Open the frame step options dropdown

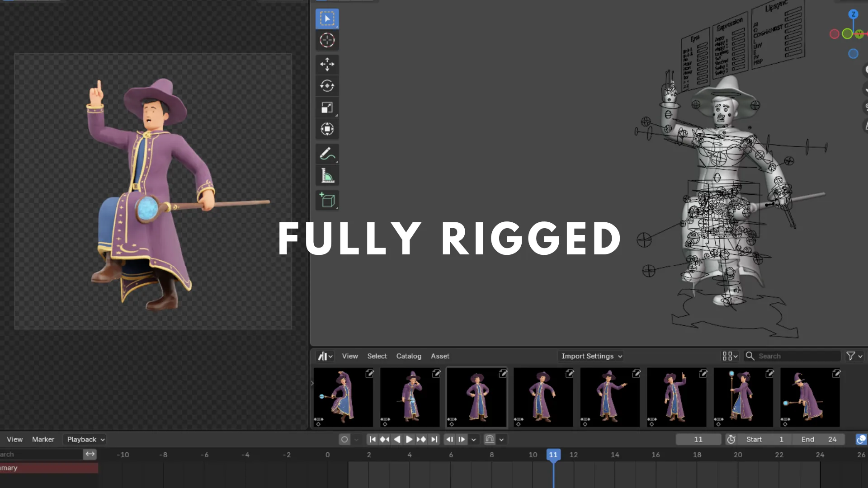tap(473, 439)
